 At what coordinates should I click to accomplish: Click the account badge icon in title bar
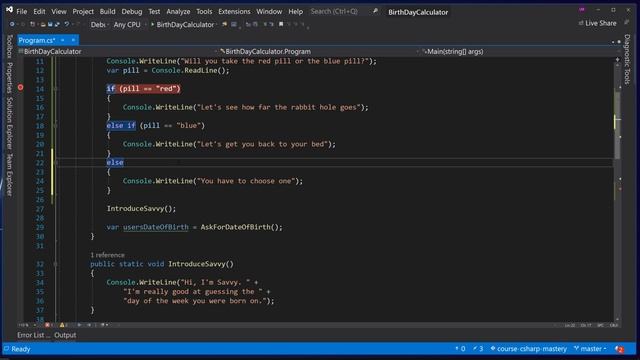click(582, 10)
